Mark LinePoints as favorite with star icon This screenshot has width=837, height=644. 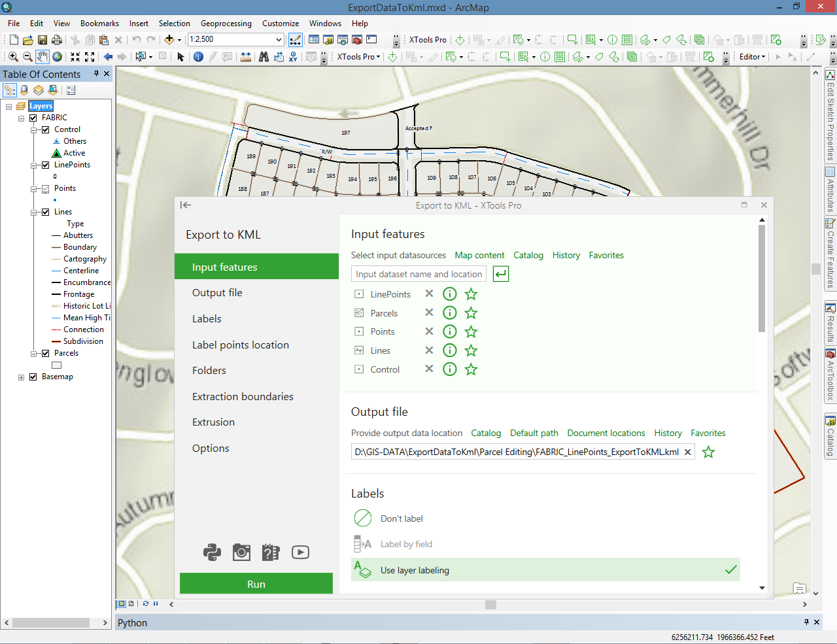pyautogui.click(x=471, y=294)
